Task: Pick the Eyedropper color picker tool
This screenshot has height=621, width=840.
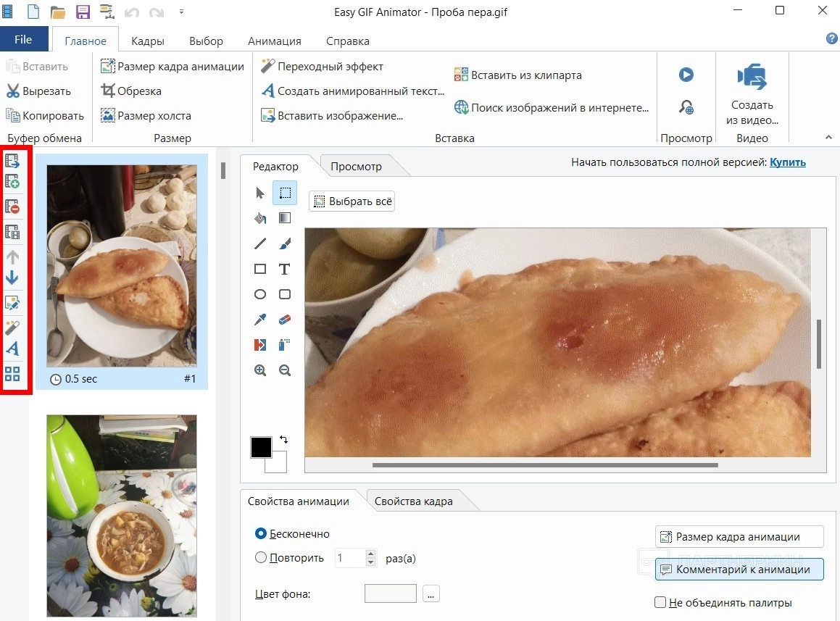Action: click(260, 320)
